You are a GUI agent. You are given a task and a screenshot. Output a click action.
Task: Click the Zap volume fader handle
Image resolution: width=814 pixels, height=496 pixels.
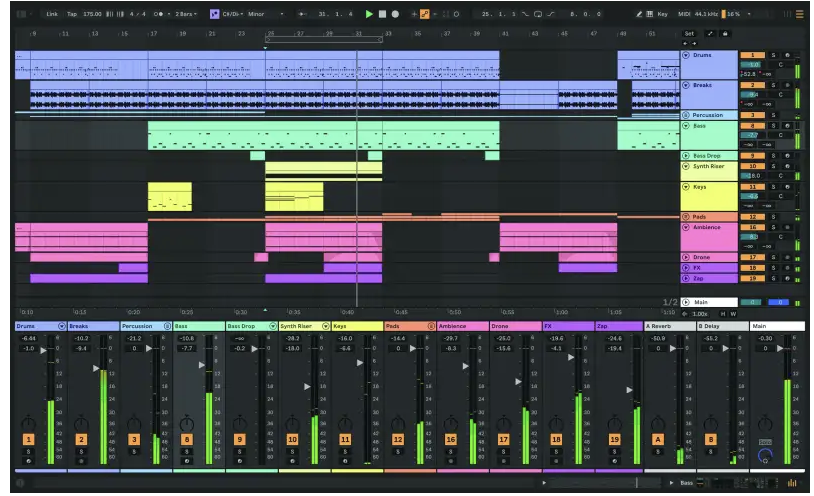(629, 390)
